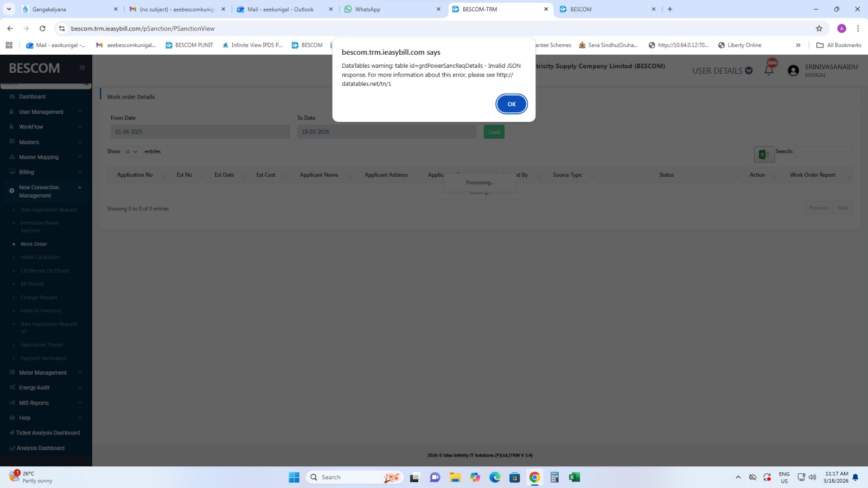Open the Calculator app from the taskbar

[x=554, y=477]
